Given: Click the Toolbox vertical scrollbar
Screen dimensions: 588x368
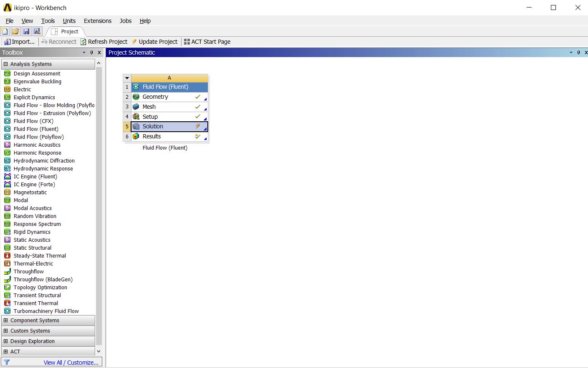Looking at the screenshot, I should tap(99, 206).
